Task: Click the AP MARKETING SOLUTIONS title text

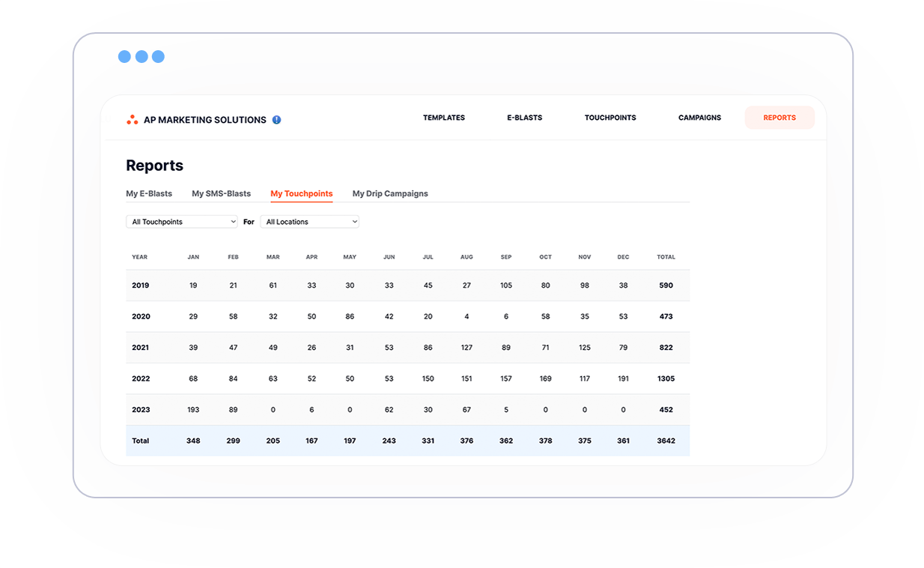Action: (x=205, y=120)
